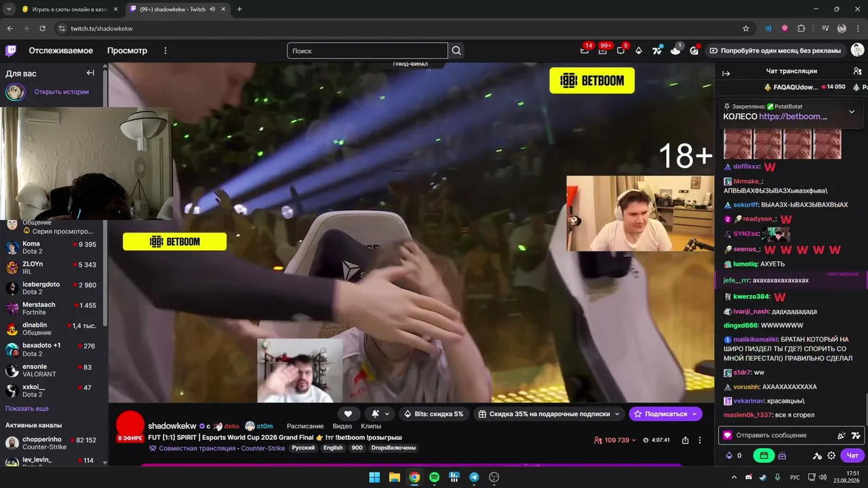The width and height of the screenshot is (868, 488).
Task: Open the Merstaach Fortnite channel
Action: coord(52,308)
